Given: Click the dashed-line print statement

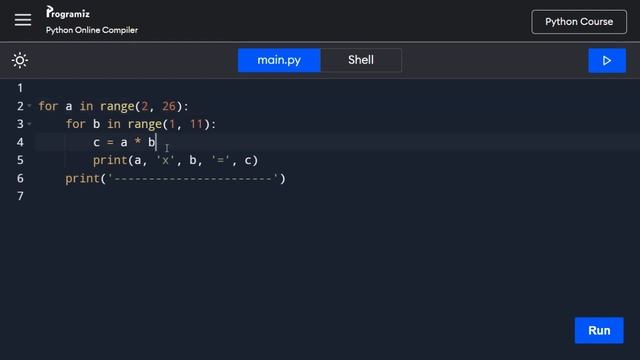Looking at the screenshot, I should pos(176,178).
